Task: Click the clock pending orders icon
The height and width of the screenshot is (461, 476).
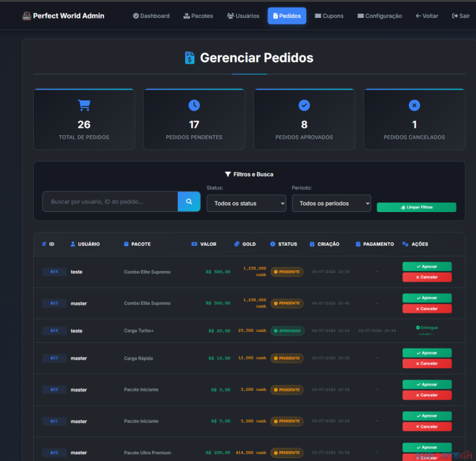Action: tap(194, 106)
